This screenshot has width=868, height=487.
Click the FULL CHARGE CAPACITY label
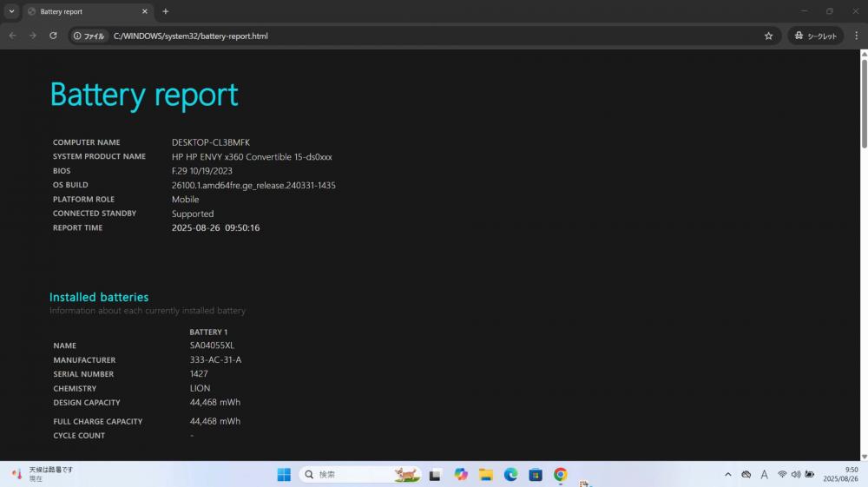(98, 422)
